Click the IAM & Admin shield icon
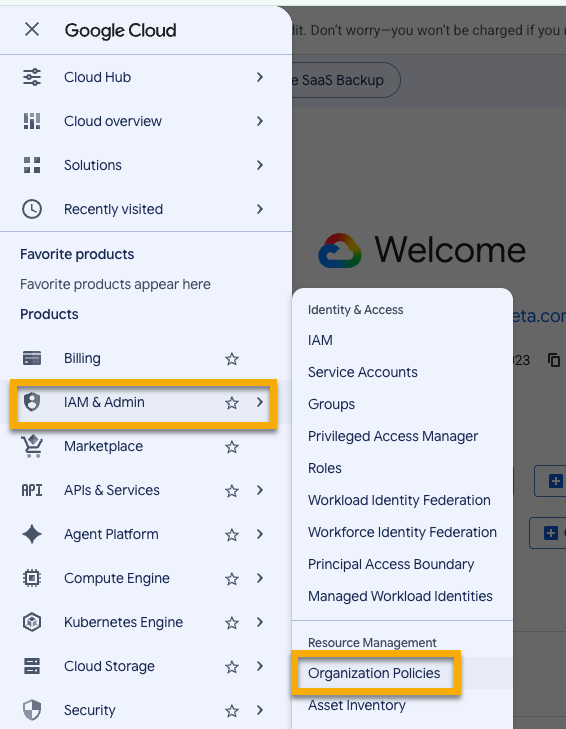Viewport: 566px width, 729px height. (32, 402)
